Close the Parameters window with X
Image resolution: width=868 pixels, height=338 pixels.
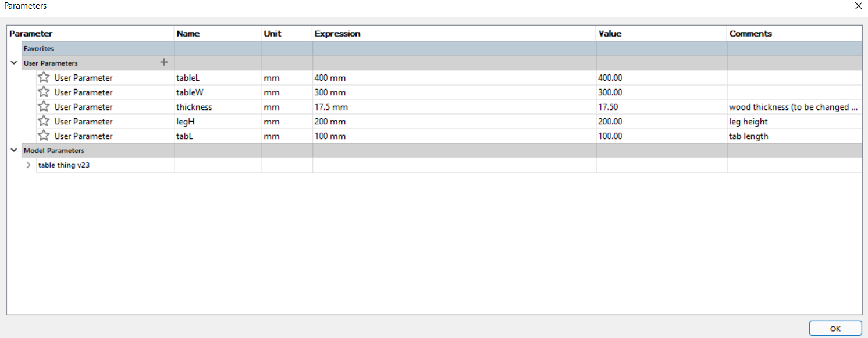pos(858,6)
